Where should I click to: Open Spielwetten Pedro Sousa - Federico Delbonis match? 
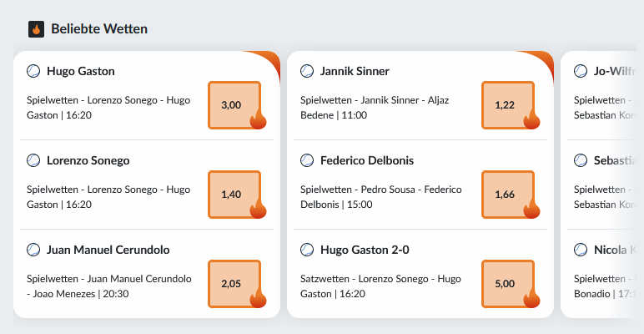pyautogui.click(x=380, y=197)
